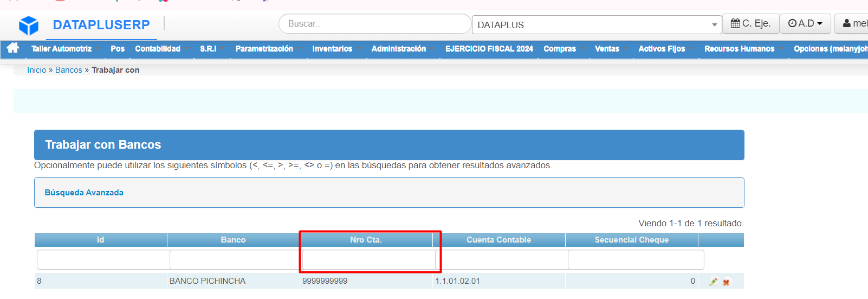Open the Inventarios menu

(332, 49)
